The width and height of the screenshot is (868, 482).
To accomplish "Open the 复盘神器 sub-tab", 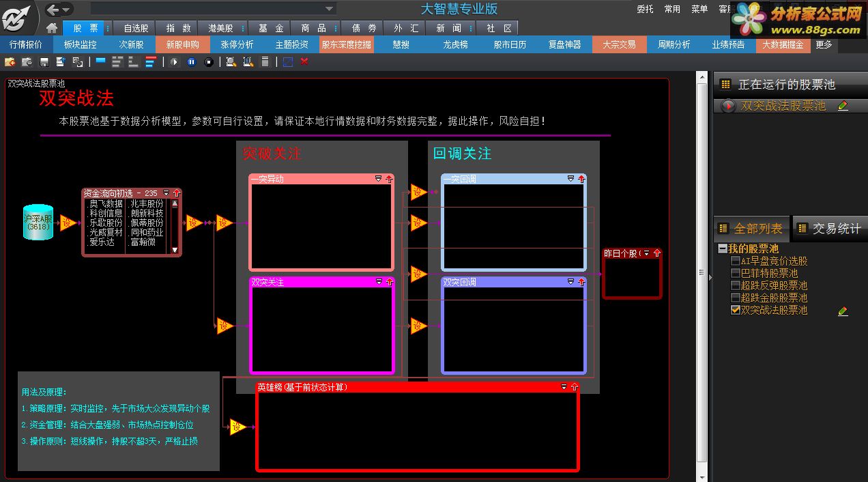I will coord(565,44).
